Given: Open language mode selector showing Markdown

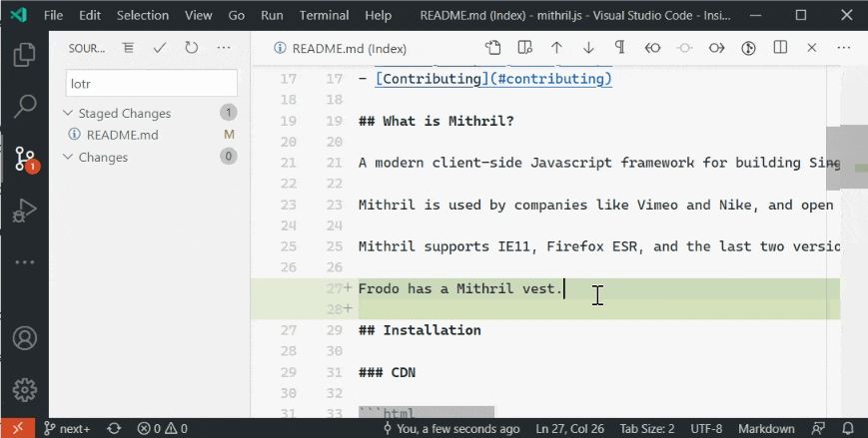Looking at the screenshot, I should [766, 428].
